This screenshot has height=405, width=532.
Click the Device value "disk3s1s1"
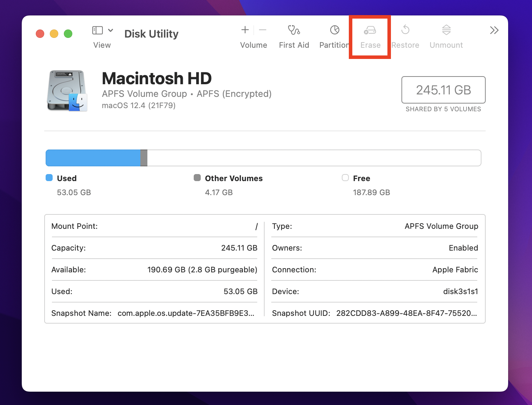pyautogui.click(x=460, y=292)
